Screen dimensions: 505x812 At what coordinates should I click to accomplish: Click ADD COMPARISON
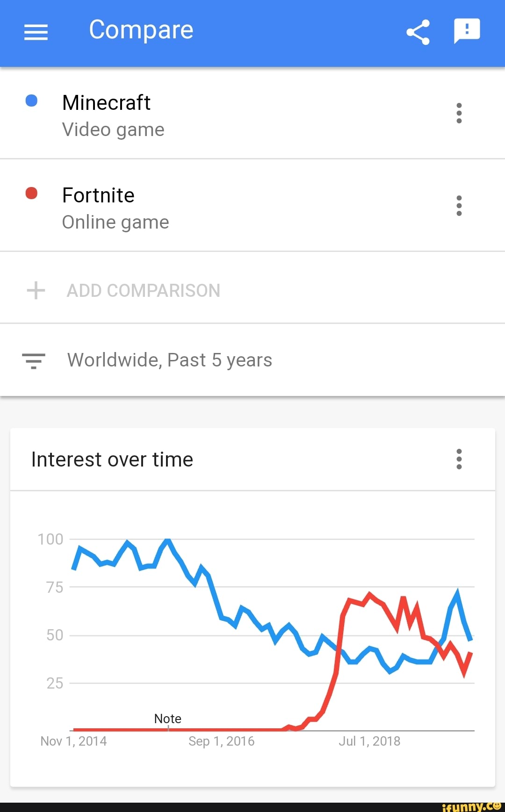[x=144, y=290]
